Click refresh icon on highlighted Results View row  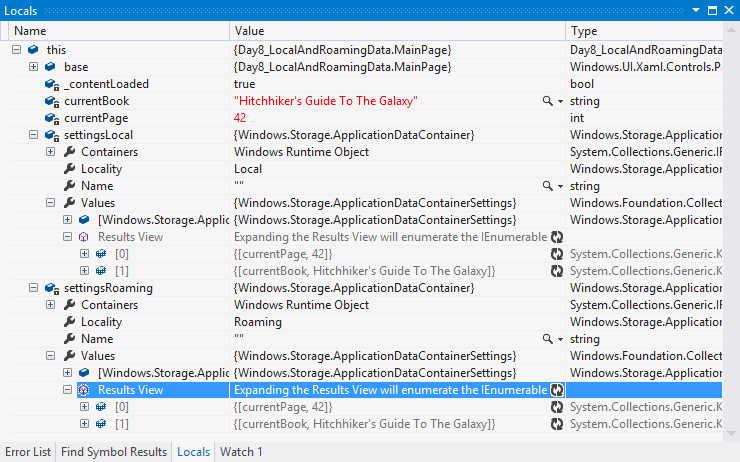click(x=557, y=390)
